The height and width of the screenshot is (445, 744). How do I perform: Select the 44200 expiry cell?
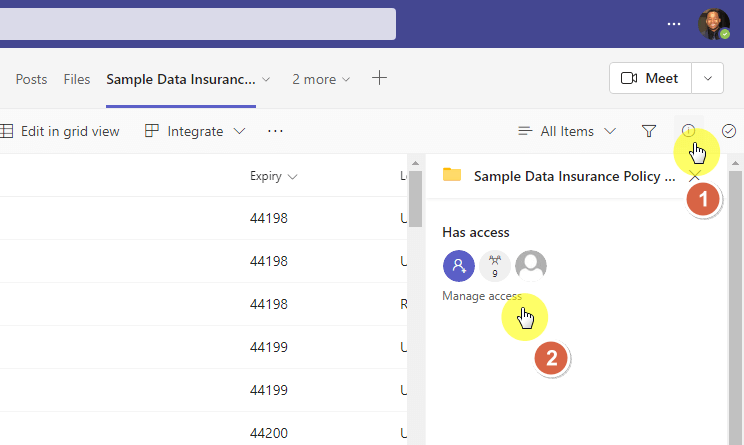pyautogui.click(x=269, y=433)
